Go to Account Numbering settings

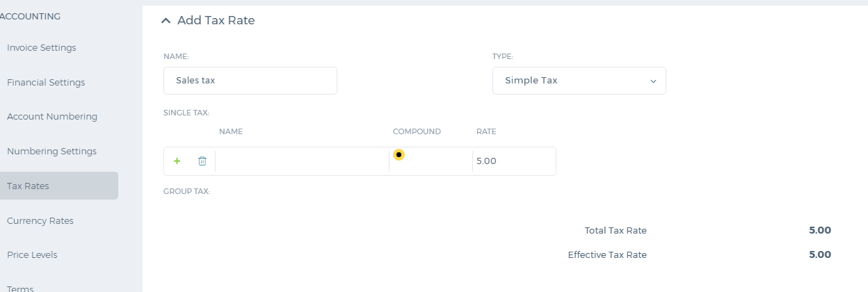(52, 117)
